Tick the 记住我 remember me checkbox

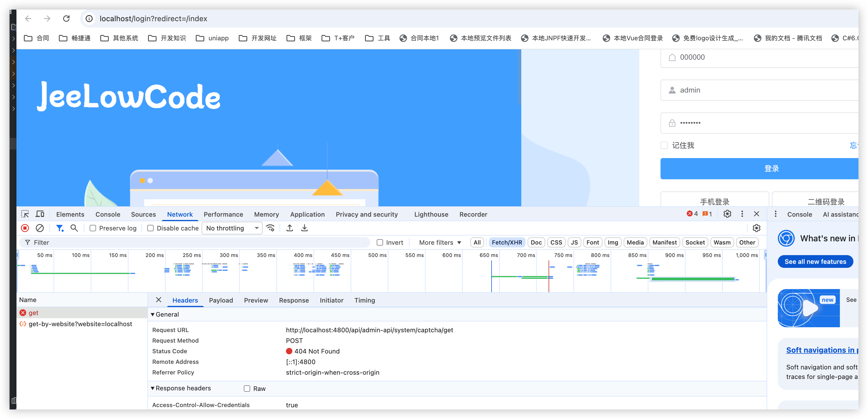pyautogui.click(x=664, y=145)
